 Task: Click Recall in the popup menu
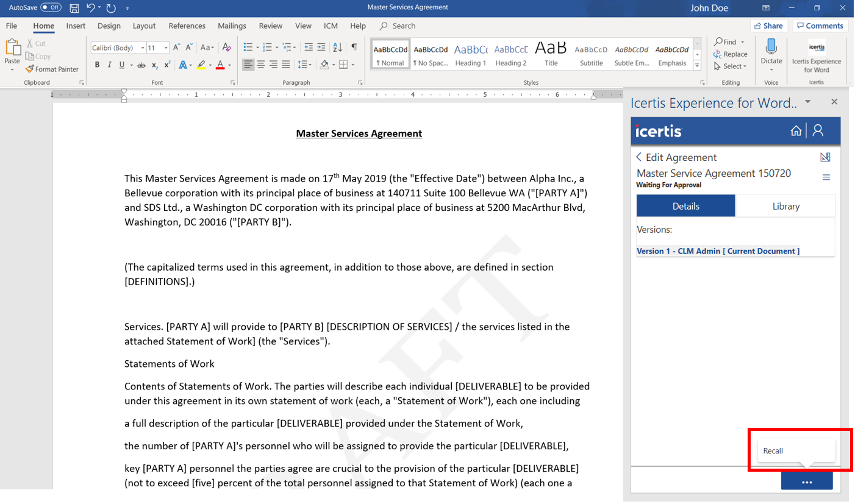point(773,451)
